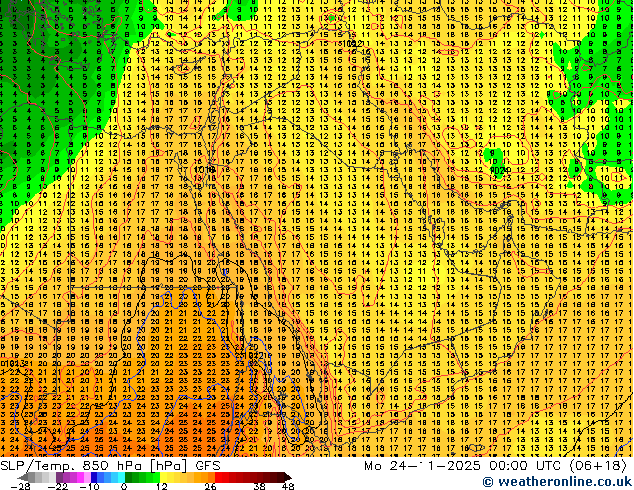Screen dimensions: 634x490
Task: Click the legend value '48'
Action: (x=288, y=486)
